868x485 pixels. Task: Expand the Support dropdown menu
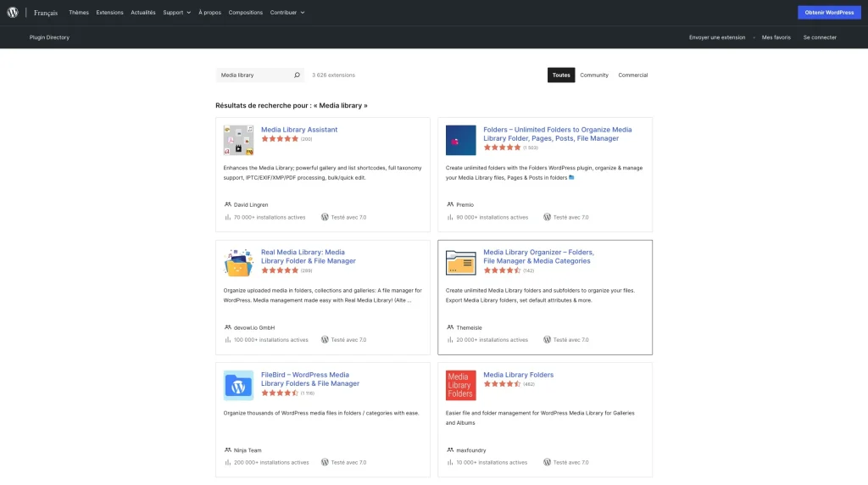176,12
